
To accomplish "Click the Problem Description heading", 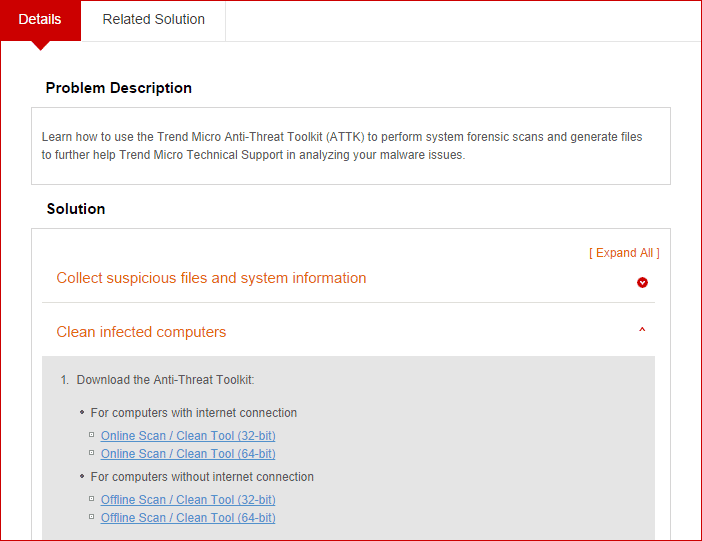I will tap(119, 88).
